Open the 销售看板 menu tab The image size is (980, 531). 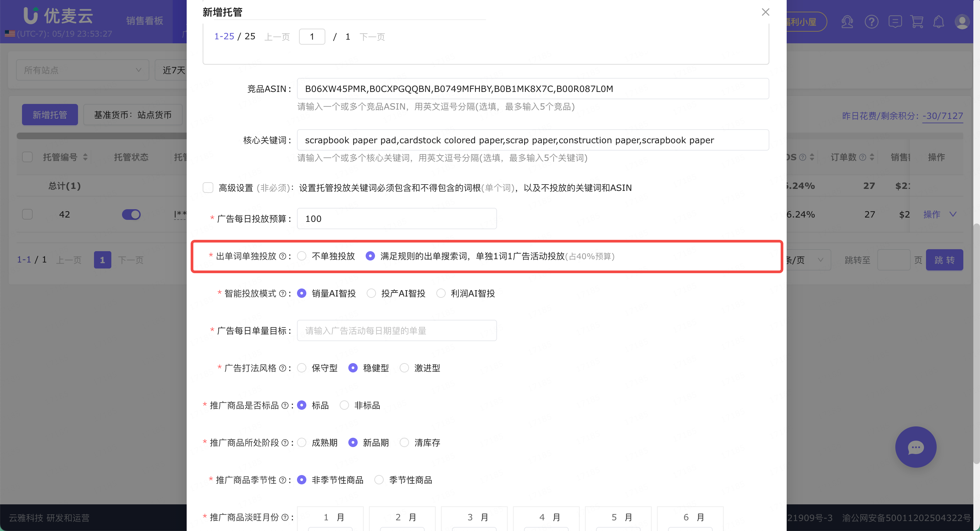pos(145,21)
